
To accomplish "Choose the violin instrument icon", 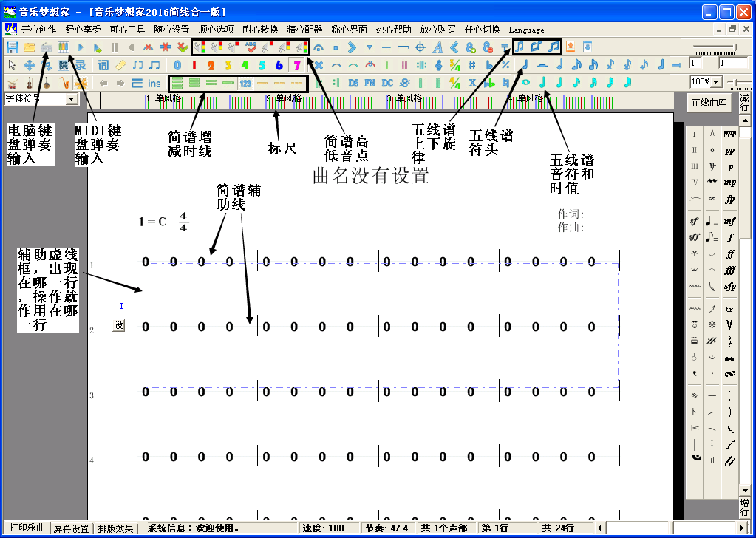I will (30, 83).
